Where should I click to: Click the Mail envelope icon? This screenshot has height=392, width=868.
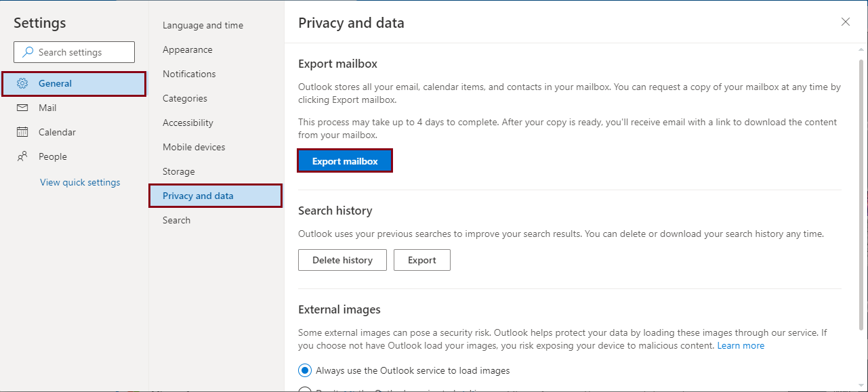[x=22, y=108]
